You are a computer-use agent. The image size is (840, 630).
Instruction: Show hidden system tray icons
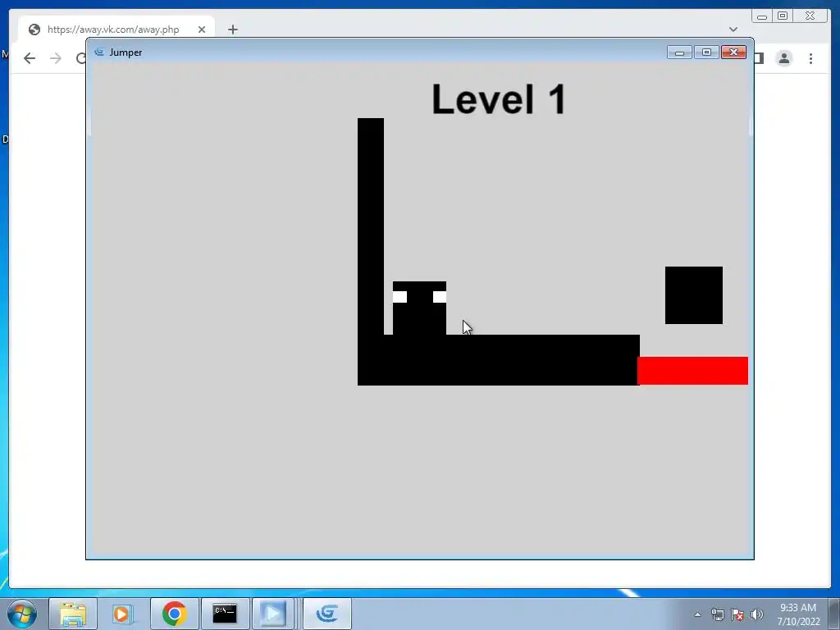click(x=697, y=614)
